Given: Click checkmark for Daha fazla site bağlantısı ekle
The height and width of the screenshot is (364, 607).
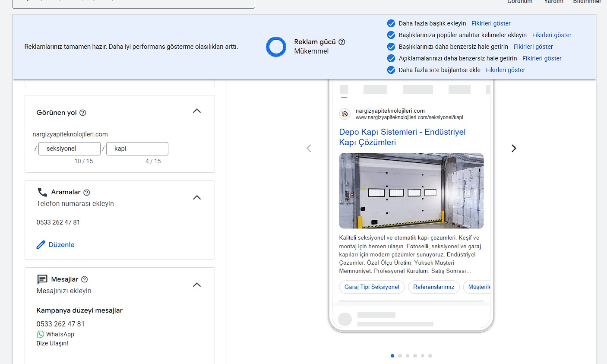Looking at the screenshot, I should point(391,70).
